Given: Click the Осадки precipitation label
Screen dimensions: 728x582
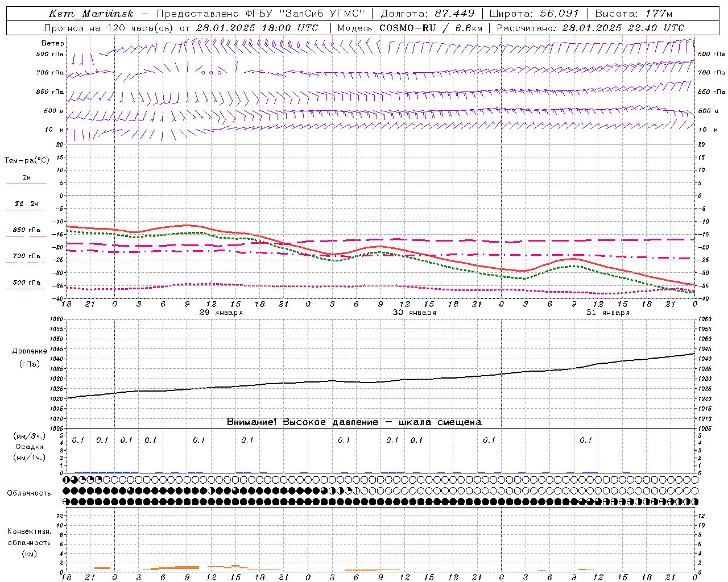Looking at the screenshot, I should [x=30, y=447].
